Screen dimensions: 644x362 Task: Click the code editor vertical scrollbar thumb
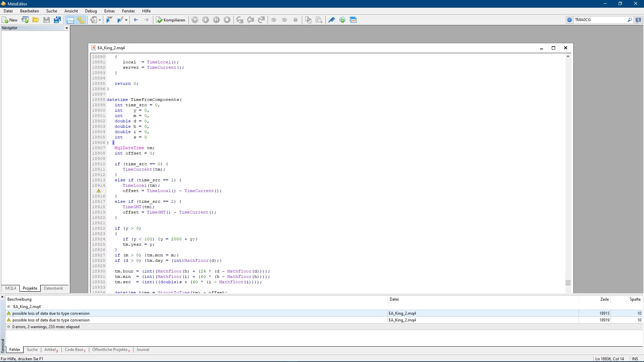pos(568,283)
